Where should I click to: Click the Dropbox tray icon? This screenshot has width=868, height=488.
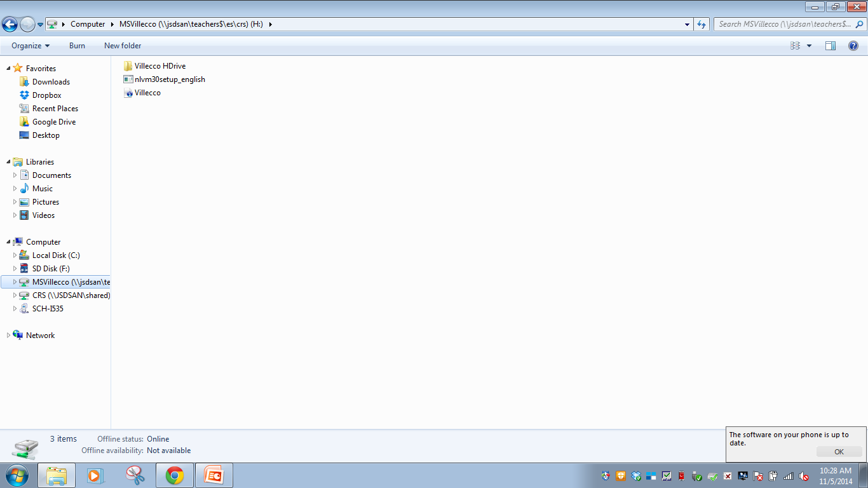pyautogui.click(x=636, y=476)
